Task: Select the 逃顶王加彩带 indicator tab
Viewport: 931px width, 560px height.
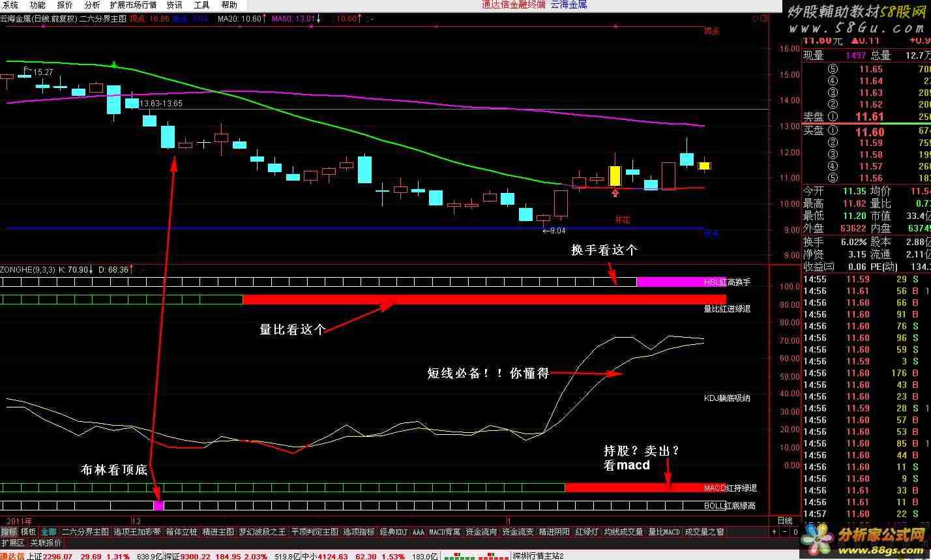Action: tap(137, 532)
